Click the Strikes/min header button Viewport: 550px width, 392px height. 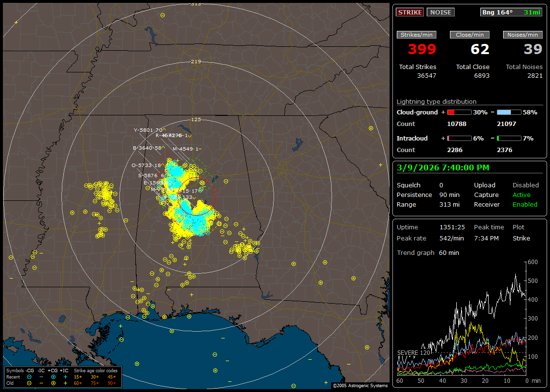point(416,35)
